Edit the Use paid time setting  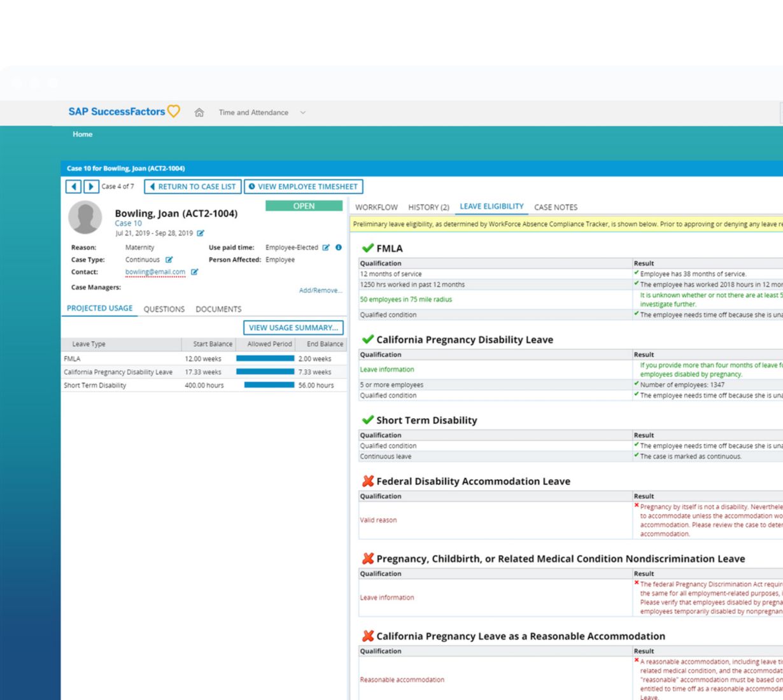[326, 248]
